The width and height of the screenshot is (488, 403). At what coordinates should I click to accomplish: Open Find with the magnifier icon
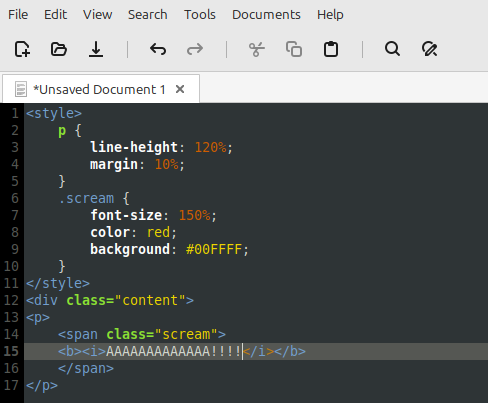(x=392, y=49)
